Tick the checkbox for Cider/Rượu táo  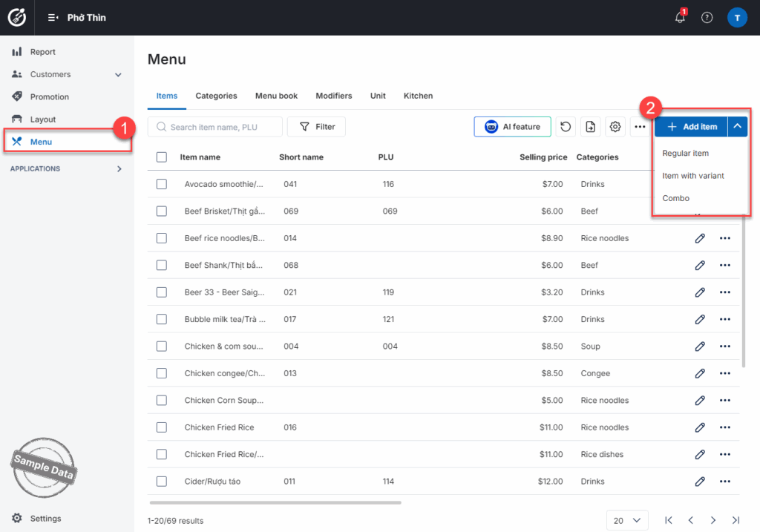point(162,482)
